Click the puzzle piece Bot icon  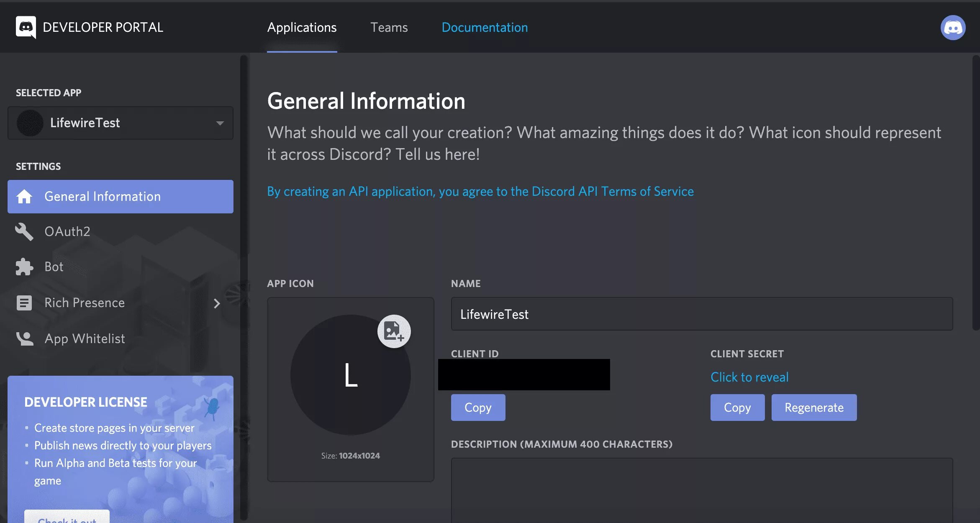click(24, 267)
